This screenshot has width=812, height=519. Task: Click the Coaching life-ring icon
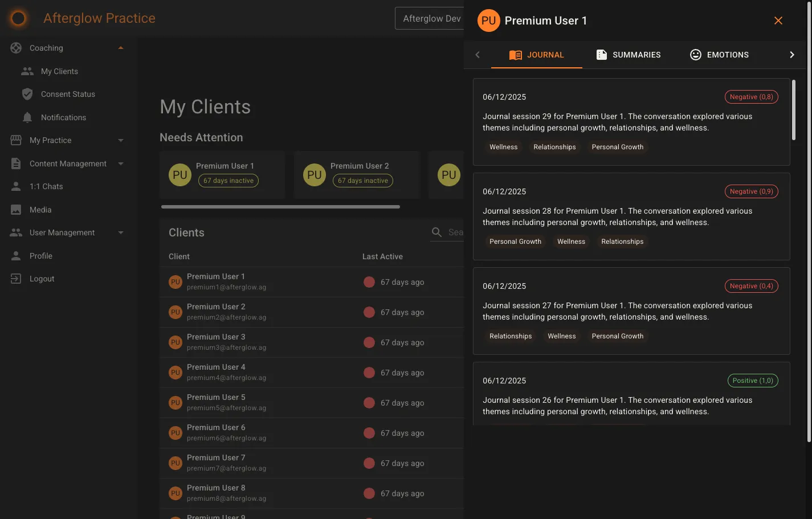15,47
